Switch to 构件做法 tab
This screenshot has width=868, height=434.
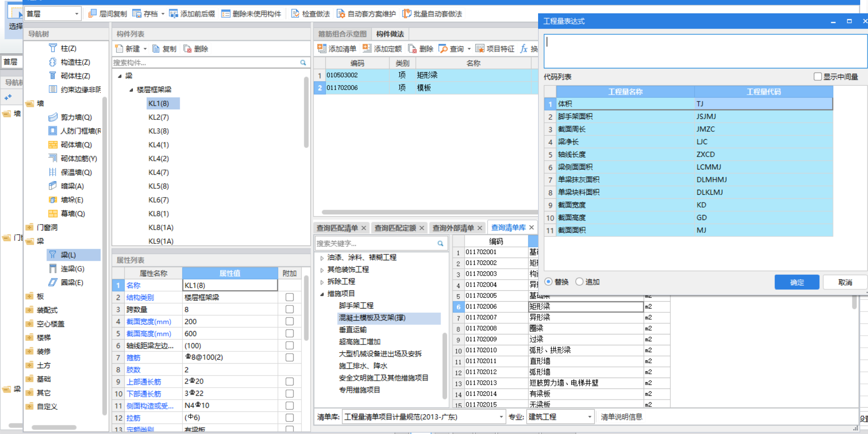click(390, 34)
